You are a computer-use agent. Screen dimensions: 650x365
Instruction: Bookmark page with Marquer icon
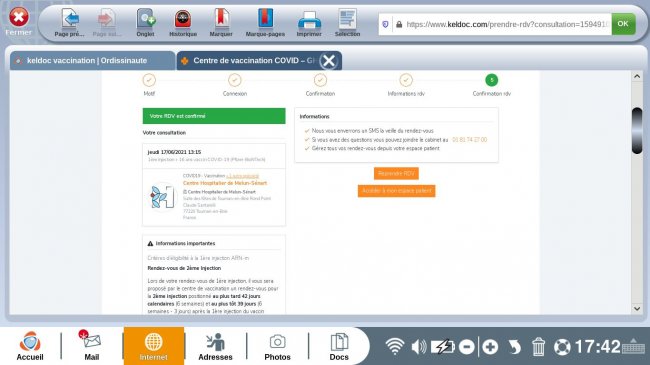coord(221,23)
